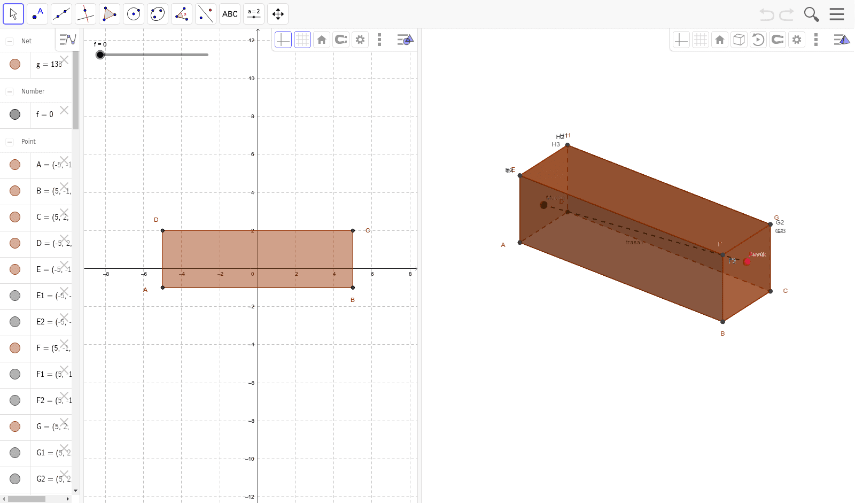Screen dimensions: 855x504
Task: Toggle grid in 3D graphics view
Action: pos(701,40)
